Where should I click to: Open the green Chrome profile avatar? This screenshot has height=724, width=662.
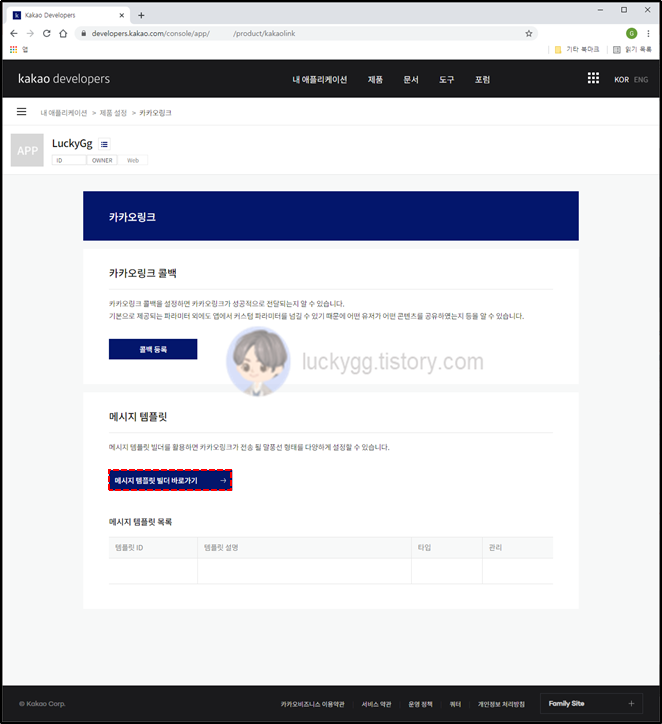[x=631, y=33]
